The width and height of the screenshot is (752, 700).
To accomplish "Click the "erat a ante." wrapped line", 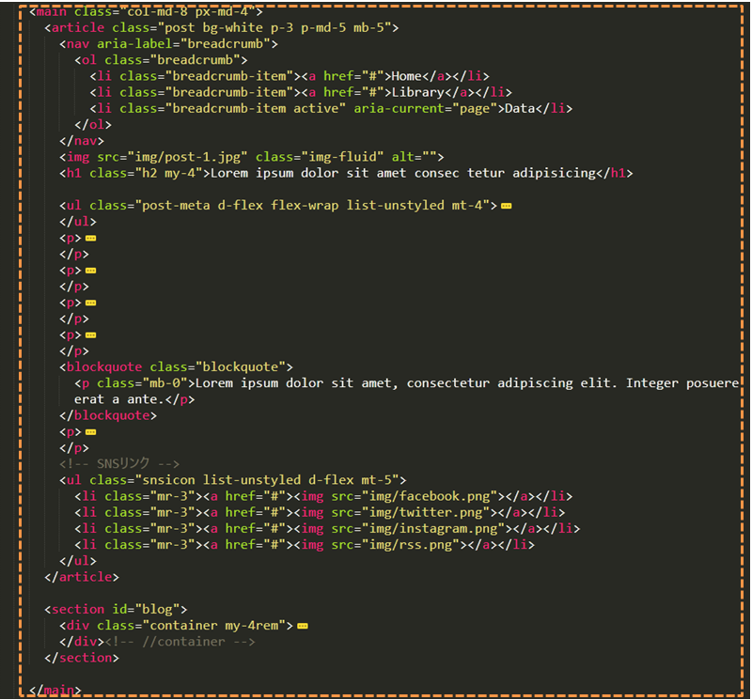I will coord(134,399).
